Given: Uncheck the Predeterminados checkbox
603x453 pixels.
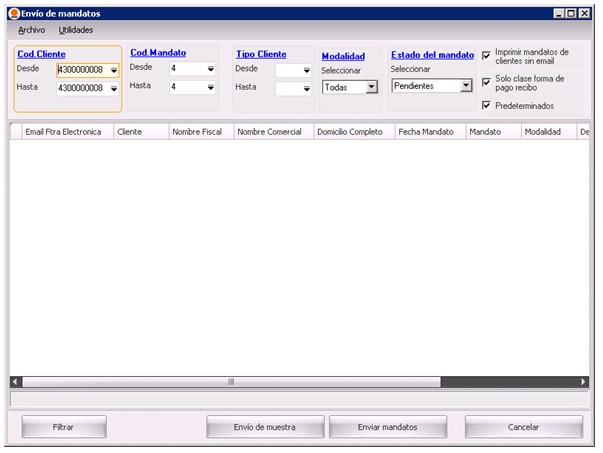Looking at the screenshot, I should coord(487,105).
